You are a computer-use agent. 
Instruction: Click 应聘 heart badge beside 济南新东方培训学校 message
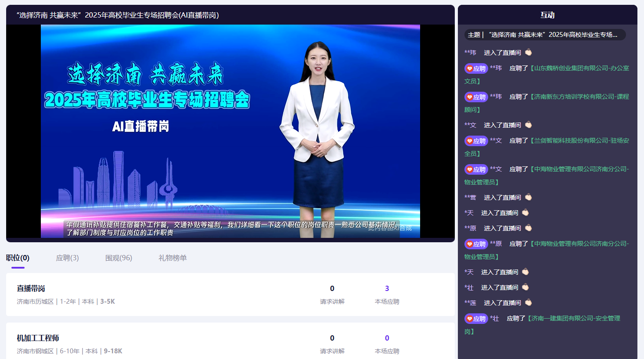(x=476, y=97)
